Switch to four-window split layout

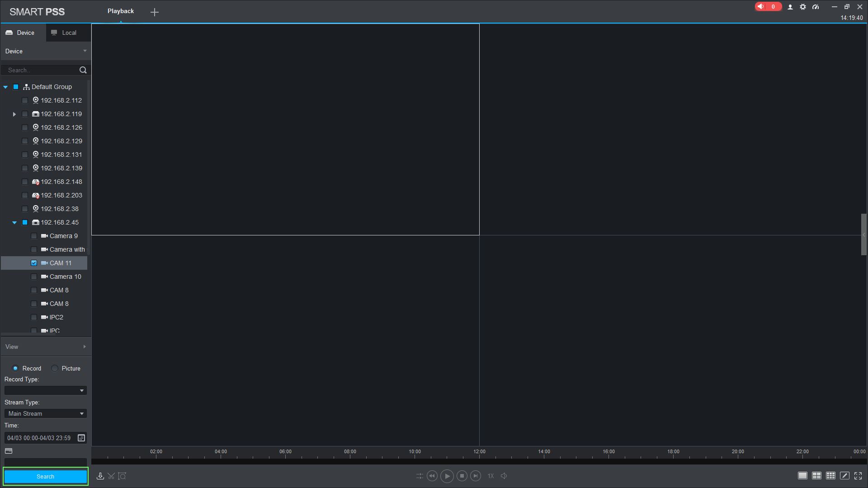click(816, 476)
